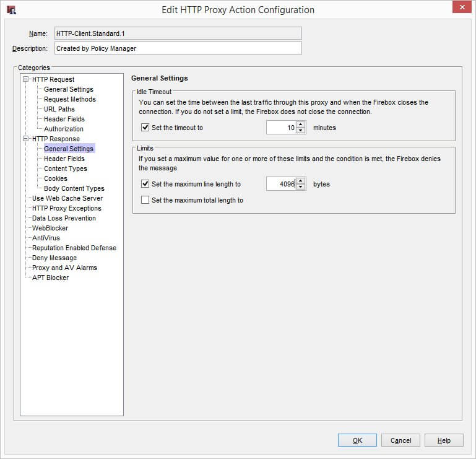Open Header Fields under HTTP Request
476x459 pixels.
click(64, 119)
